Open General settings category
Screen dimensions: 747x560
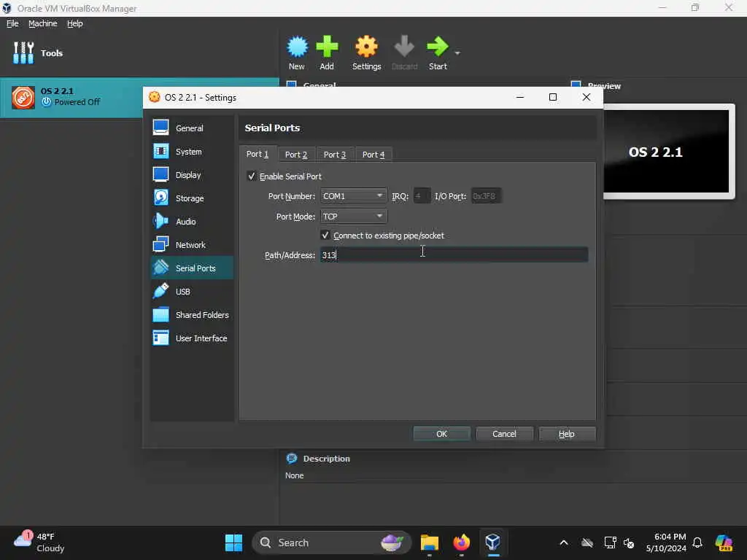[x=192, y=128]
